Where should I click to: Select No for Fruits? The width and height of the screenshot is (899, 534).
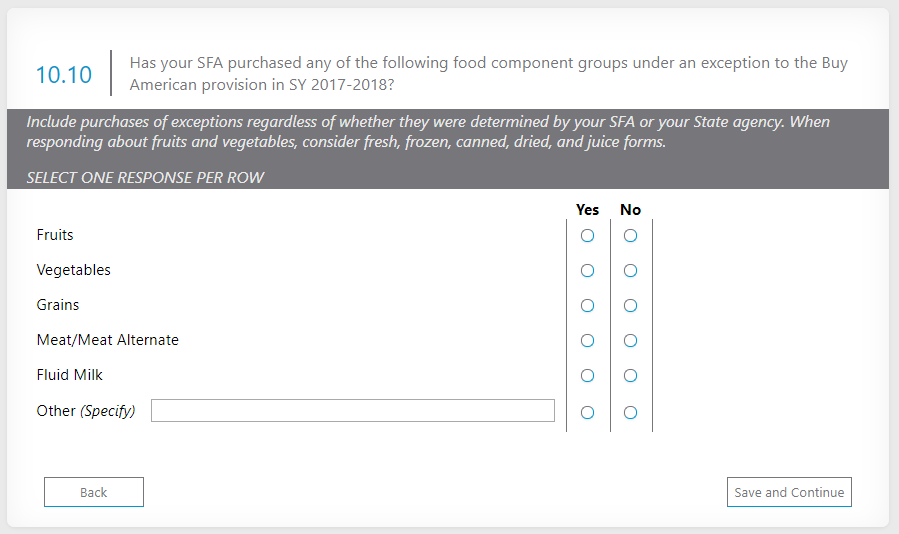click(x=630, y=236)
